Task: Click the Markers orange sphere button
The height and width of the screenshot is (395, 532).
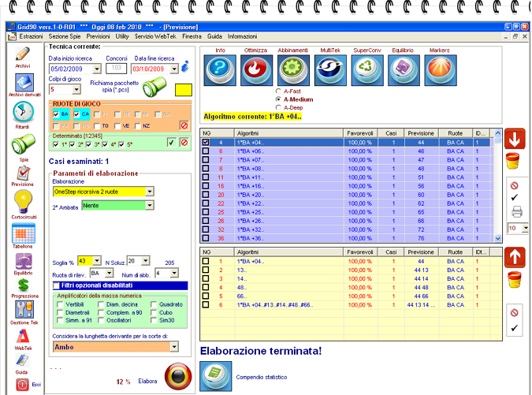Action: click(441, 70)
